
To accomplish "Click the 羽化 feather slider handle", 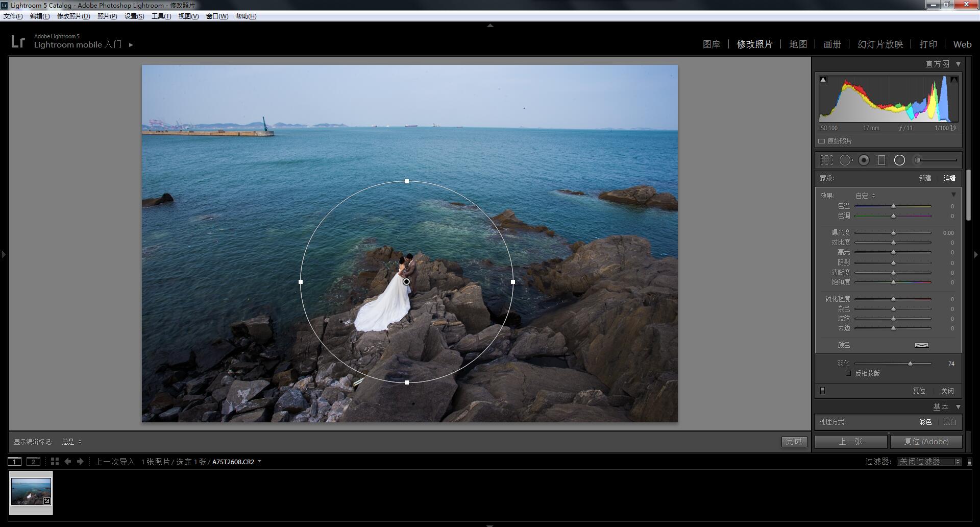I will 910,364.
